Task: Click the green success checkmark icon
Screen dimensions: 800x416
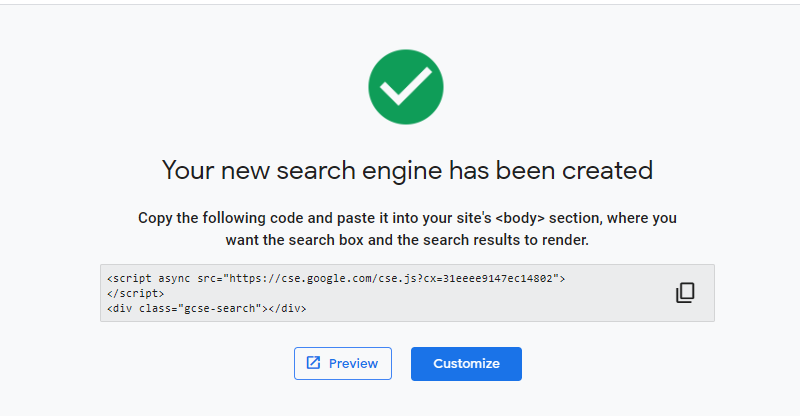Action: click(x=406, y=87)
